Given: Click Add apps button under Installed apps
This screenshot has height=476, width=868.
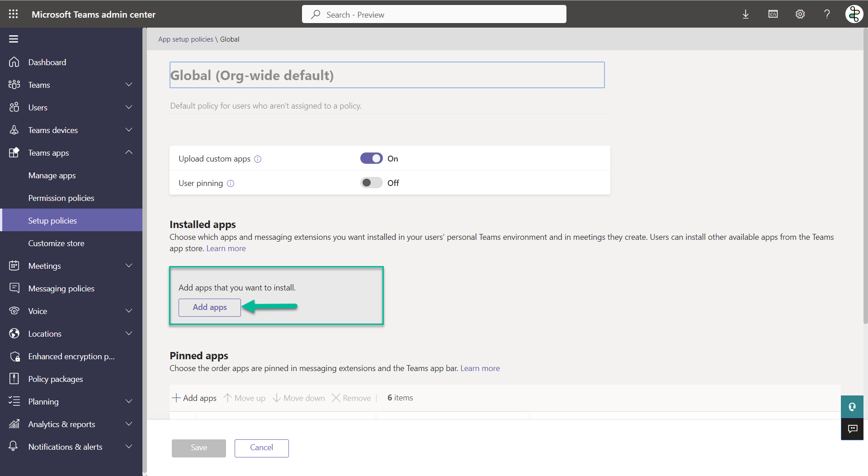Looking at the screenshot, I should pyautogui.click(x=210, y=307).
